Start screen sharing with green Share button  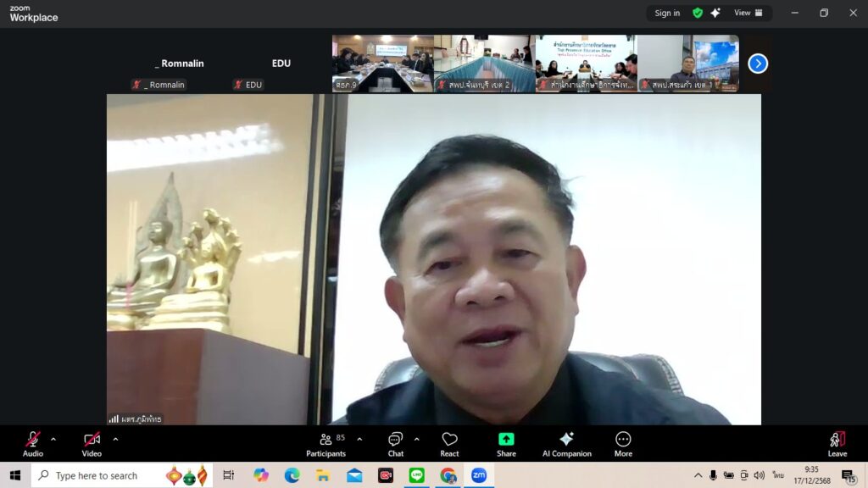pos(506,443)
